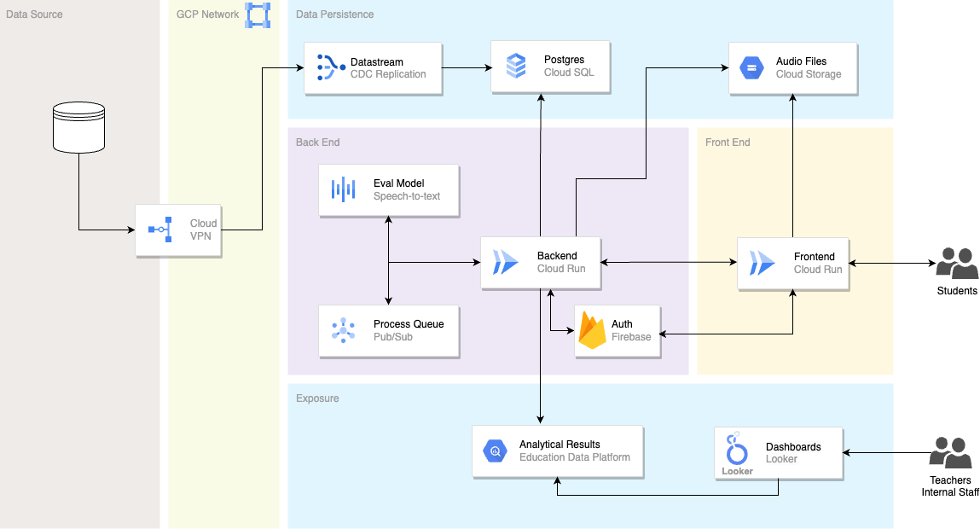
Task: Click the Backend Cloud Run chevron icon
Action: (x=505, y=262)
